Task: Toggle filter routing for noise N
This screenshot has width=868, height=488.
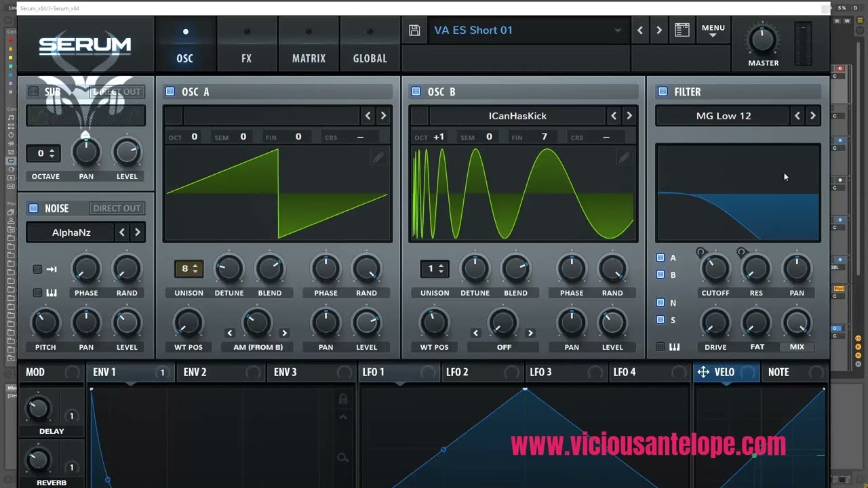Action: 660,302
